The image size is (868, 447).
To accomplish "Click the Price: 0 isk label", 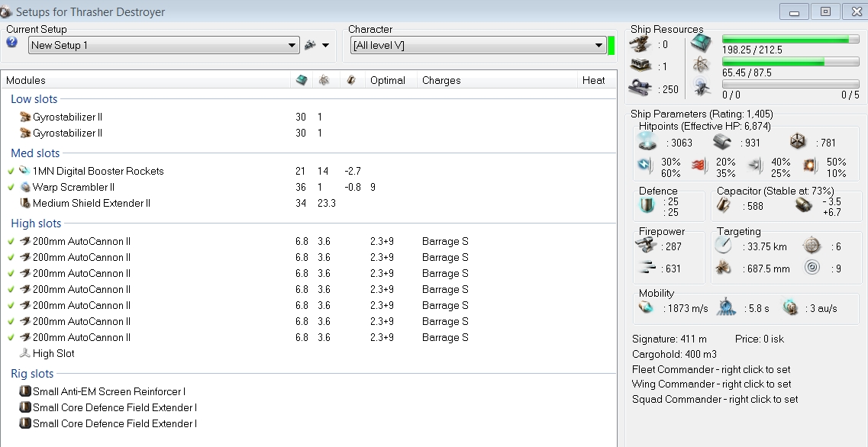I will click(760, 339).
